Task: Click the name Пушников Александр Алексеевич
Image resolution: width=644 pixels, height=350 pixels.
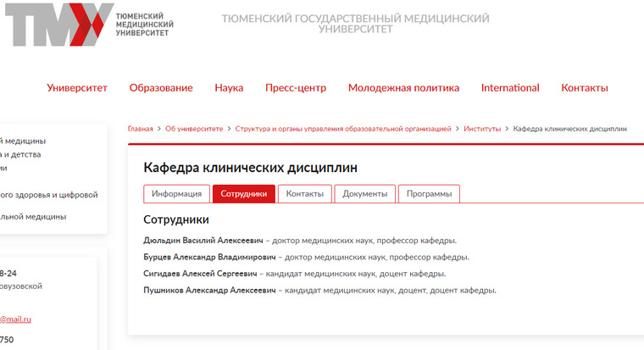Action: [x=209, y=290]
